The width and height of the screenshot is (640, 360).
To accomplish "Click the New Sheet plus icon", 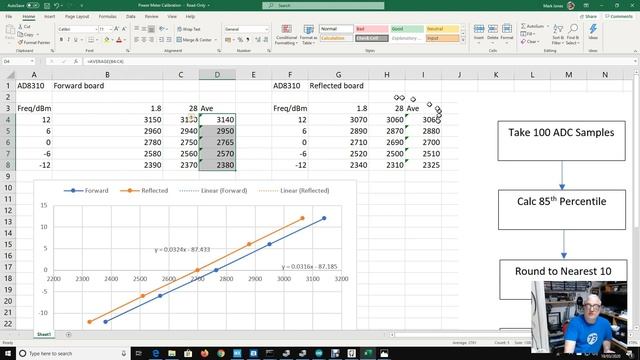I will pos(69,334).
